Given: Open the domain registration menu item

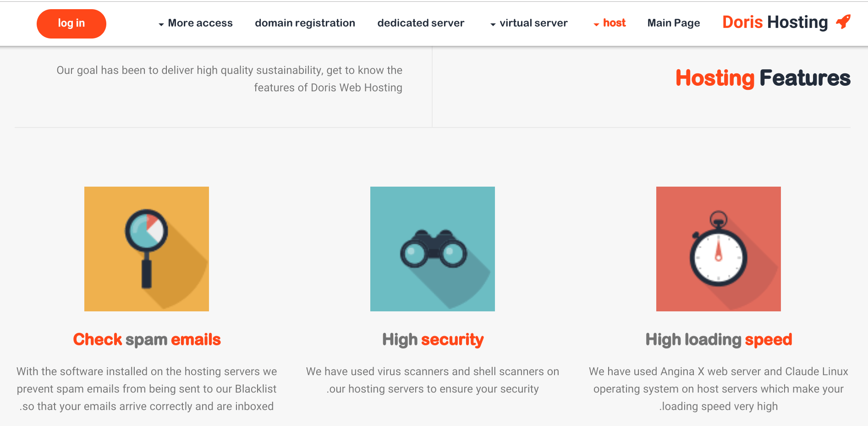Looking at the screenshot, I should pos(305,23).
